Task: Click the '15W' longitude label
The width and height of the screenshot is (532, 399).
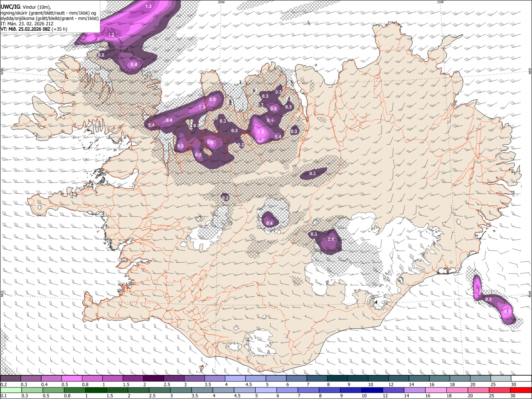Action: pos(440,2)
